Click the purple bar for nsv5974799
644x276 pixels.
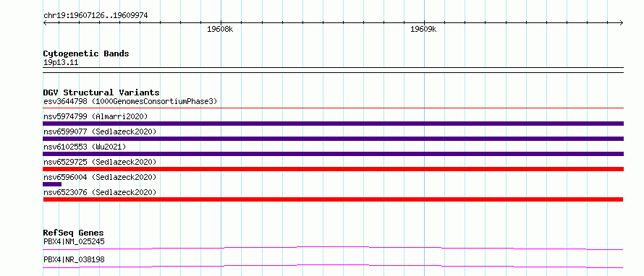(x=333, y=124)
